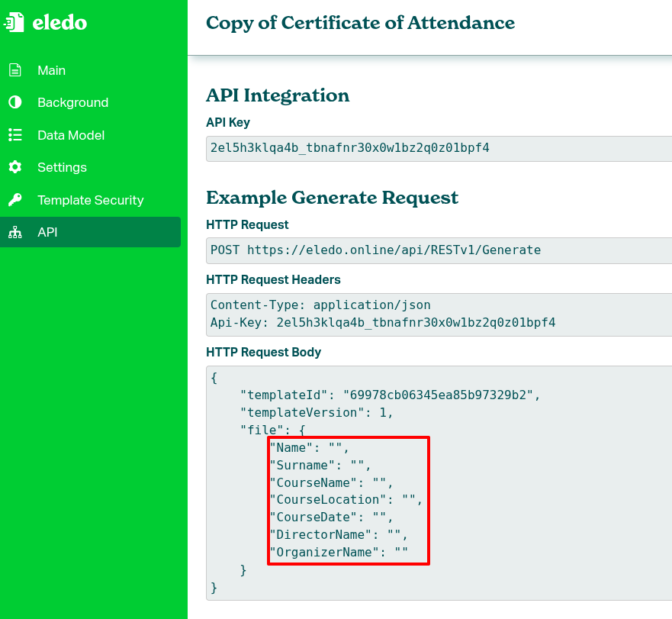Click the Copy of Certificate of Attendance title

360,24
